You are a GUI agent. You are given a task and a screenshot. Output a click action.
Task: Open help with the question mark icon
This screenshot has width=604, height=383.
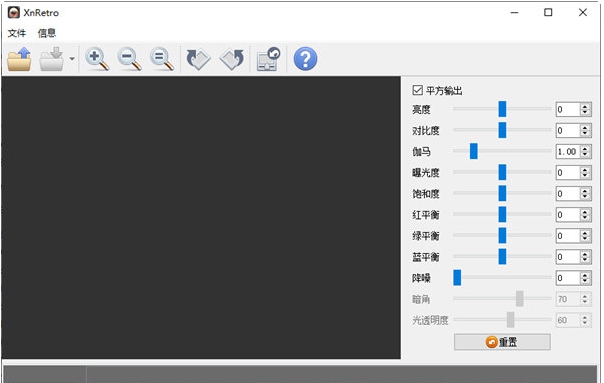tap(305, 59)
